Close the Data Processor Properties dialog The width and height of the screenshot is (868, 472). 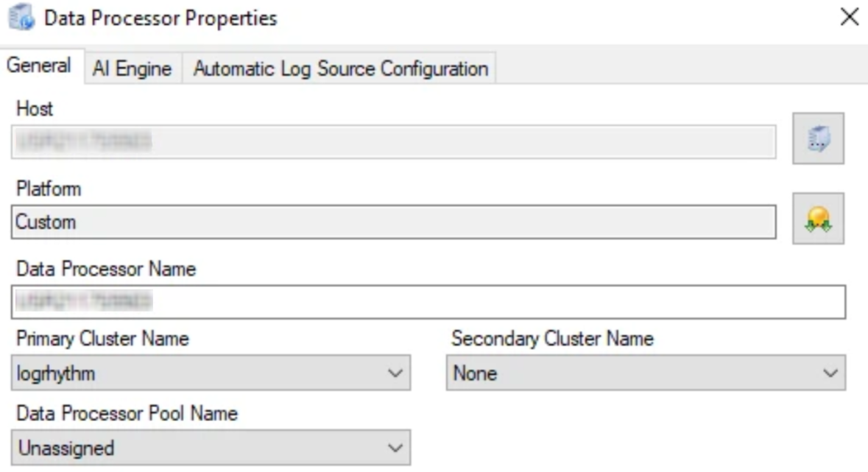(x=849, y=18)
